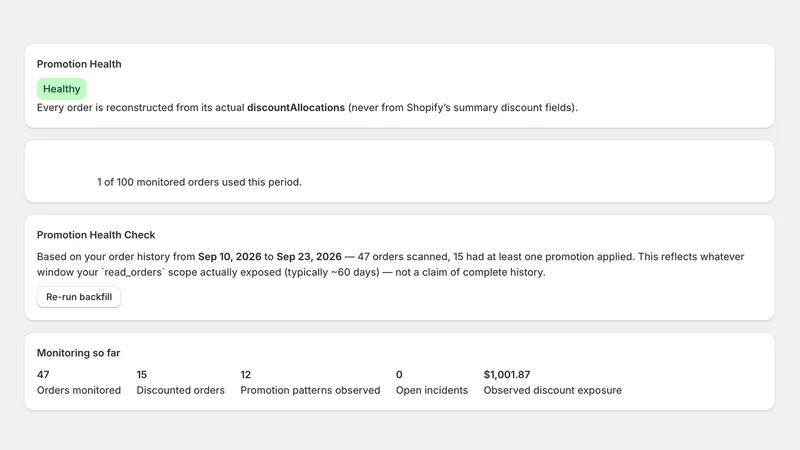Image resolution: width=800 pixels, height=450 pixels.
Task: Click the Promotion patterns observed label
Action: [x=310, y=390]
